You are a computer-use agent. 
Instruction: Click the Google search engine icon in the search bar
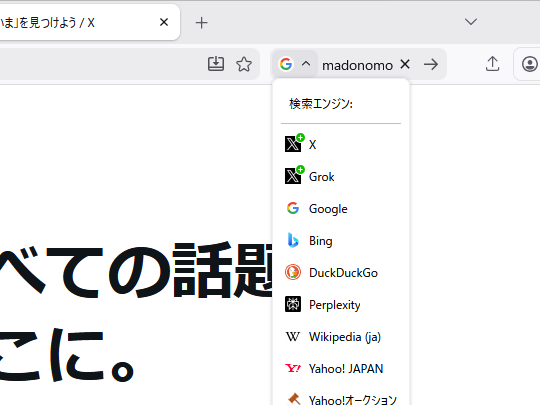pos(286,64)
